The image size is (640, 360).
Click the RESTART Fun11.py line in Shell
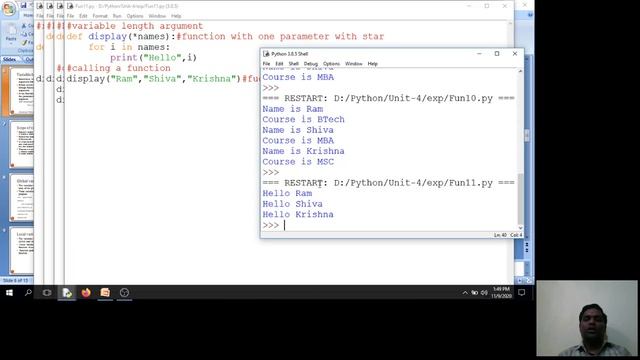pos(389,183)
